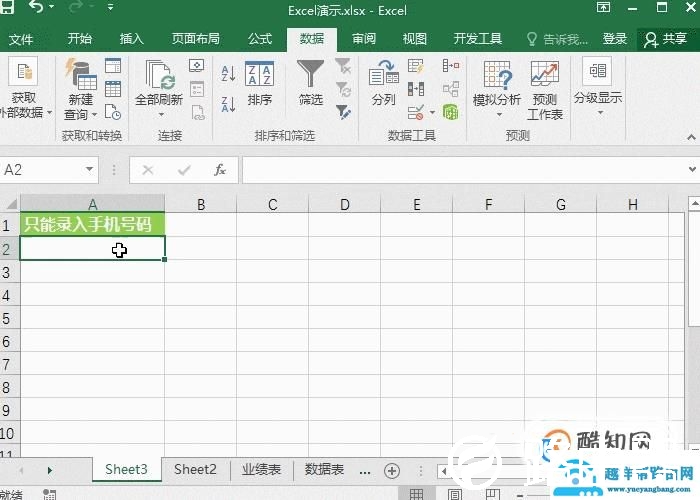This screenshot has height=500, width=700.
Task: Switch to the 公式 tab
Action: pyautogui.click(x=260, y=39)
